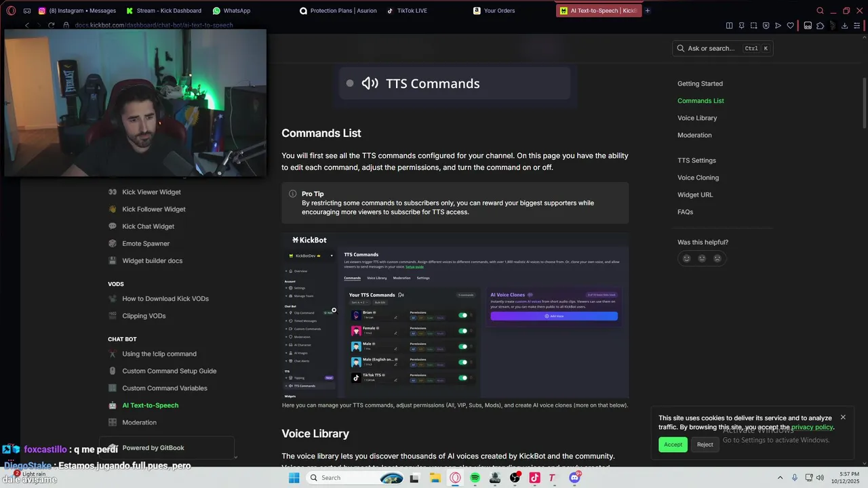The height and width of the screenshot is (488, 868).
Task: Click the volume icon in system tray
Action: [819, 478]
